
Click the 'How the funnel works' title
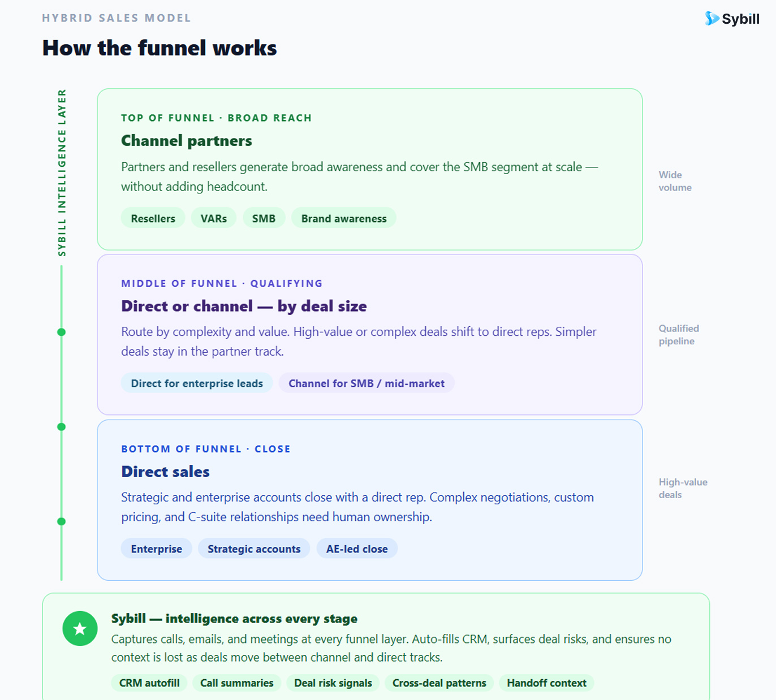(159, 48)
